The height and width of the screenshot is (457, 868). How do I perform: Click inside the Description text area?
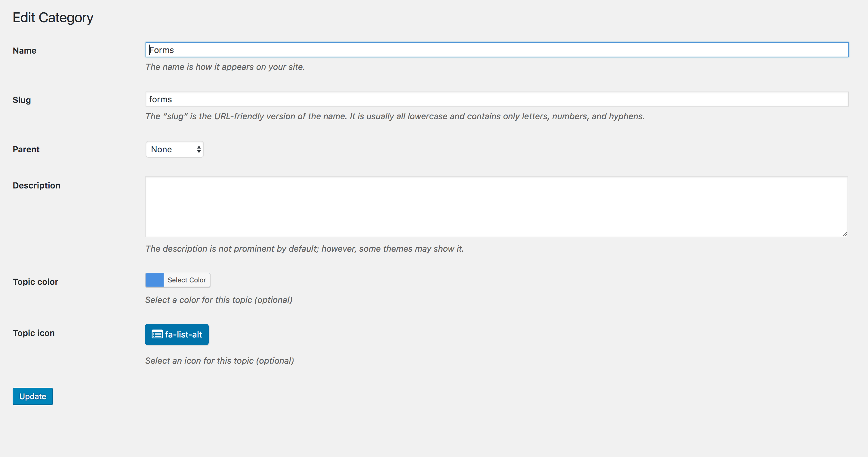click(496, 207)
